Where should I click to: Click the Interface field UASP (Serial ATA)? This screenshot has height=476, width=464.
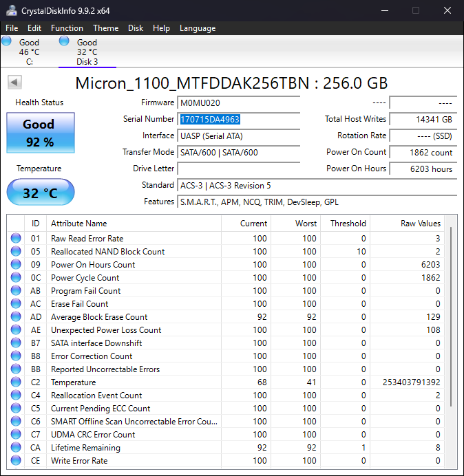(238, 136)
